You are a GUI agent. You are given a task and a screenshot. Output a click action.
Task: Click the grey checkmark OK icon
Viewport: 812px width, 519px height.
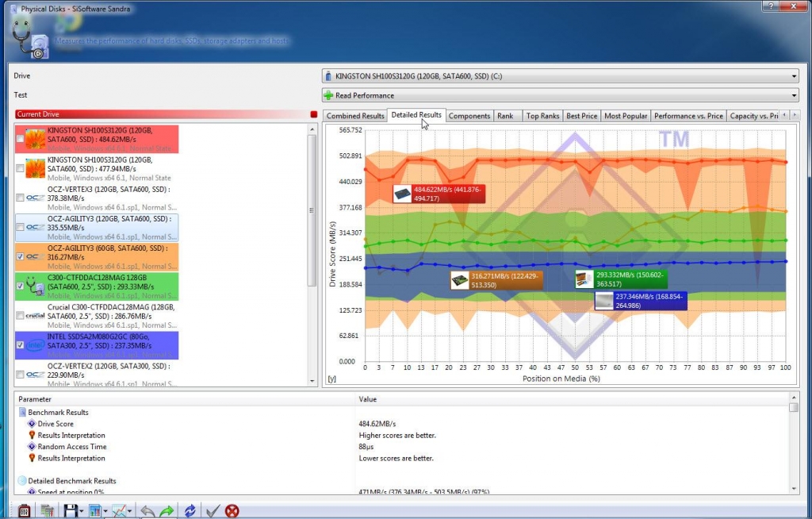pyautogui.click(x=212, y=511)
